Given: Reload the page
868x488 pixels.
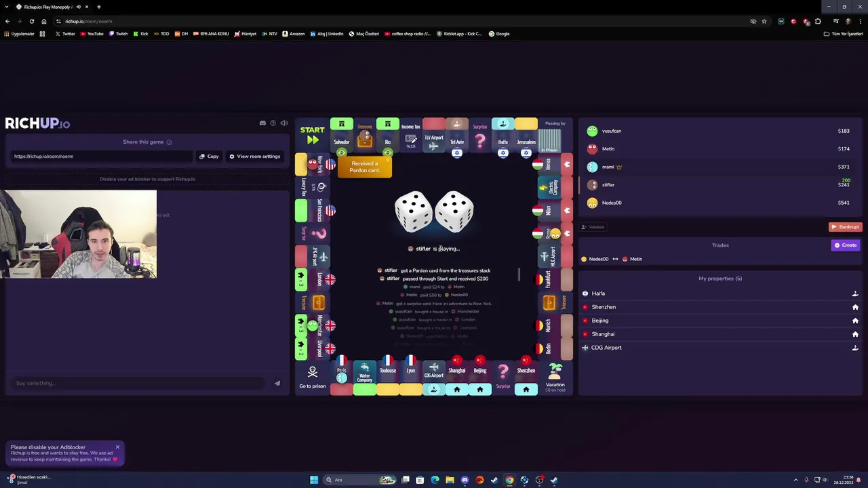Looking at the screenshot, I should (x=31, y=21).
